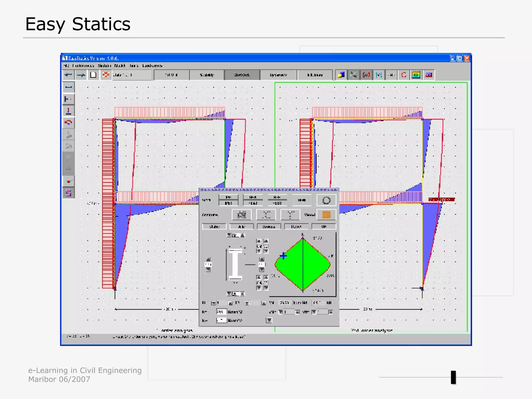This screenshot has height=399, width=532.
Task: Click the red bracketed [u] displacement icon
Action: [x=366, y=75]
